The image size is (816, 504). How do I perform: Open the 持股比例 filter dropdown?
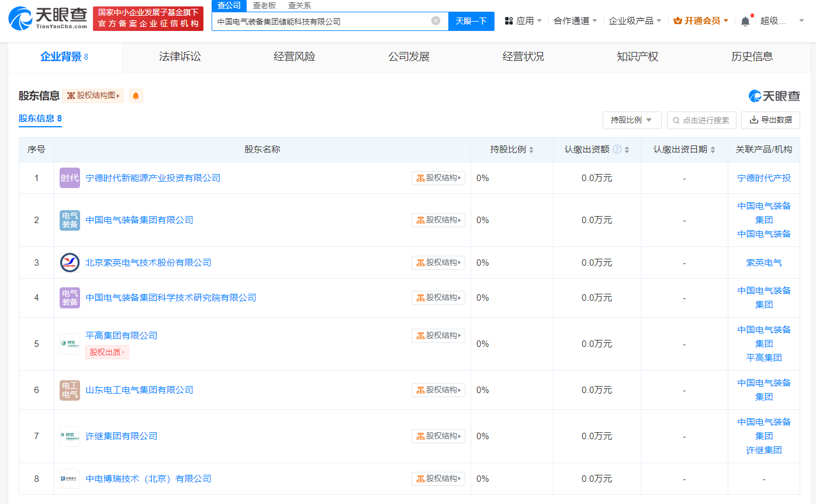click(x=631, y=120)
